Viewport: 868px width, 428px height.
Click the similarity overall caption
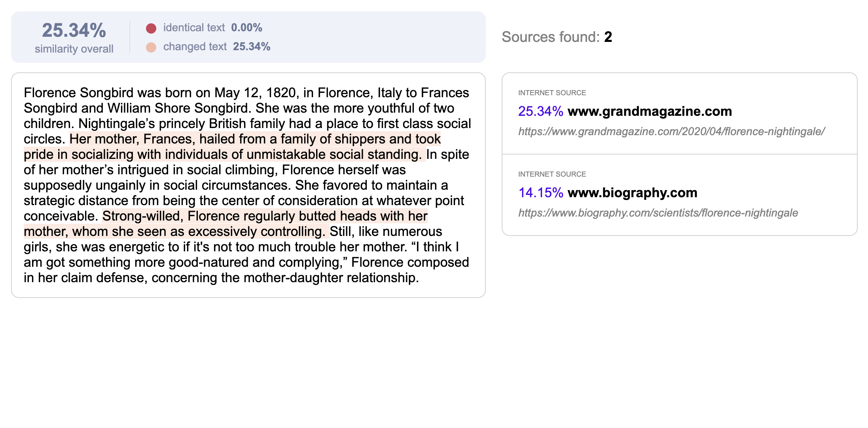[x=74, y=49]
